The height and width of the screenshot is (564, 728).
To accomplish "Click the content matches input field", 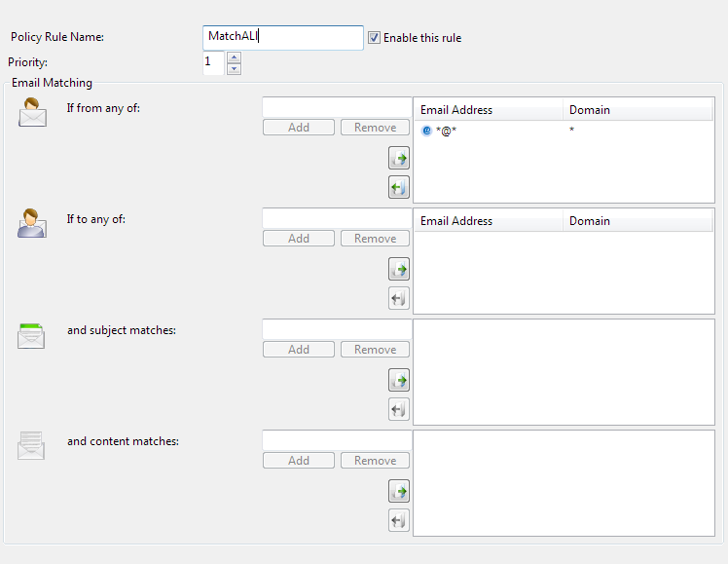I will (337, 440).
